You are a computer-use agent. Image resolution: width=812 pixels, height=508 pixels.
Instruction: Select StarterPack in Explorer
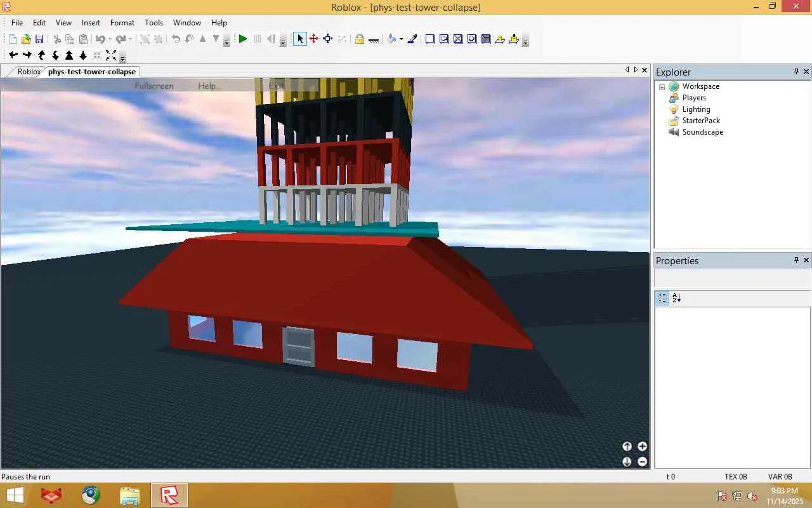click(x=701, y=121)
